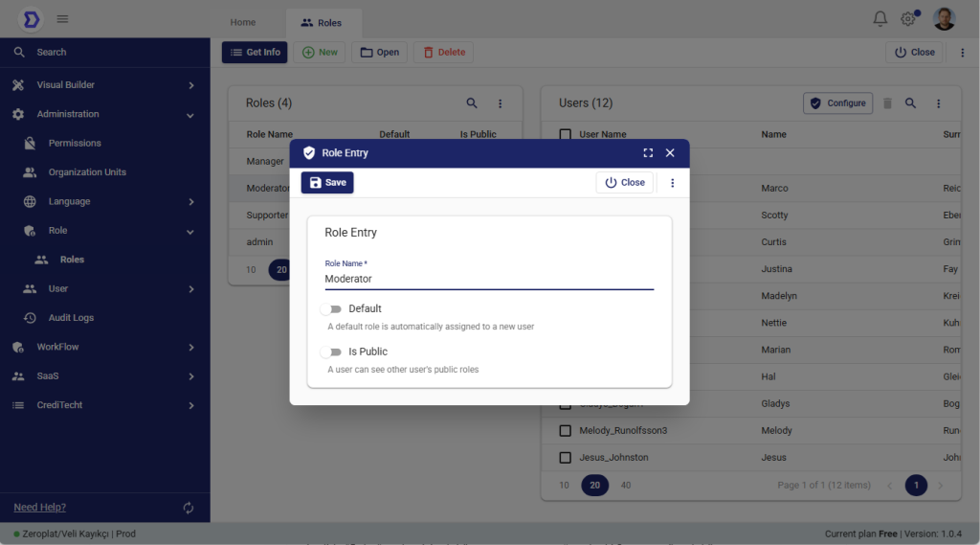The height and width of the screenshot is (545, 980).
Task: Maximize the Role Entry dialog to fullscreen
Action: (648, 153)
